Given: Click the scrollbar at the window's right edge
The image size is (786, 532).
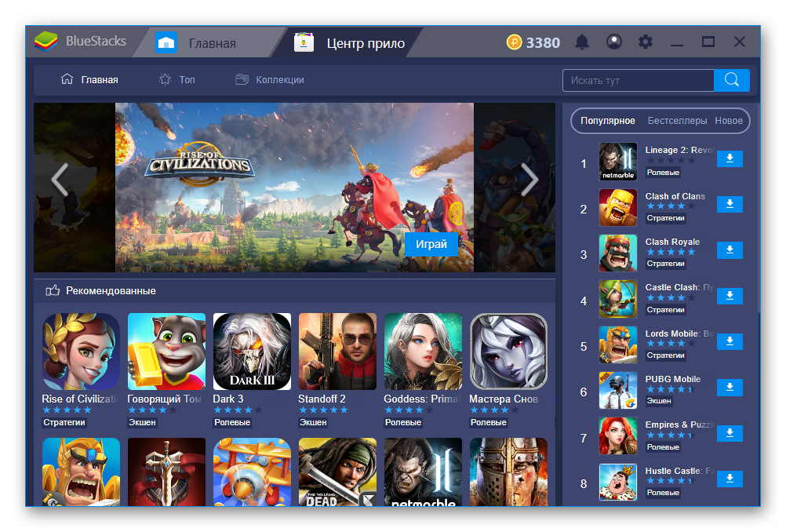Looking at the screenshot, I should (x=759, y=208).
